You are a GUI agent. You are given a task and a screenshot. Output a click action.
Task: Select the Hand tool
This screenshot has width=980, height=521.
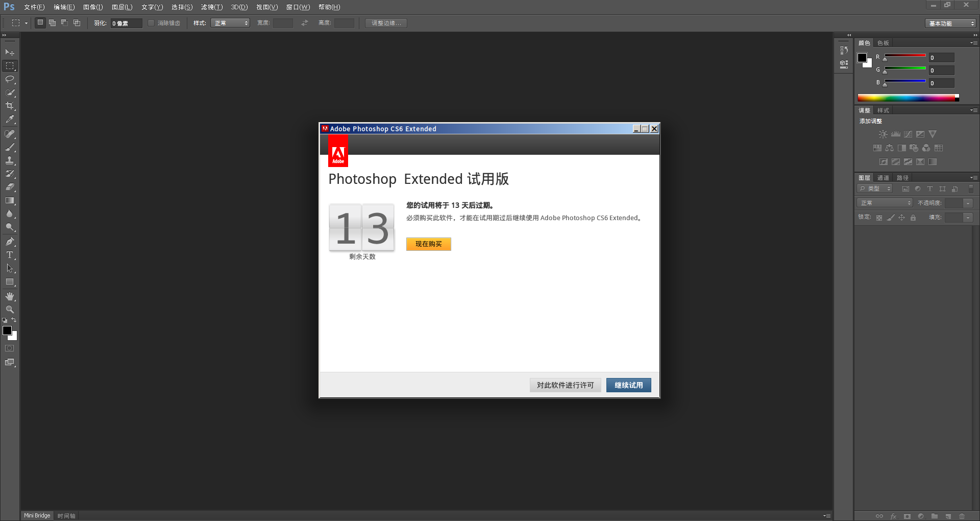10,296
